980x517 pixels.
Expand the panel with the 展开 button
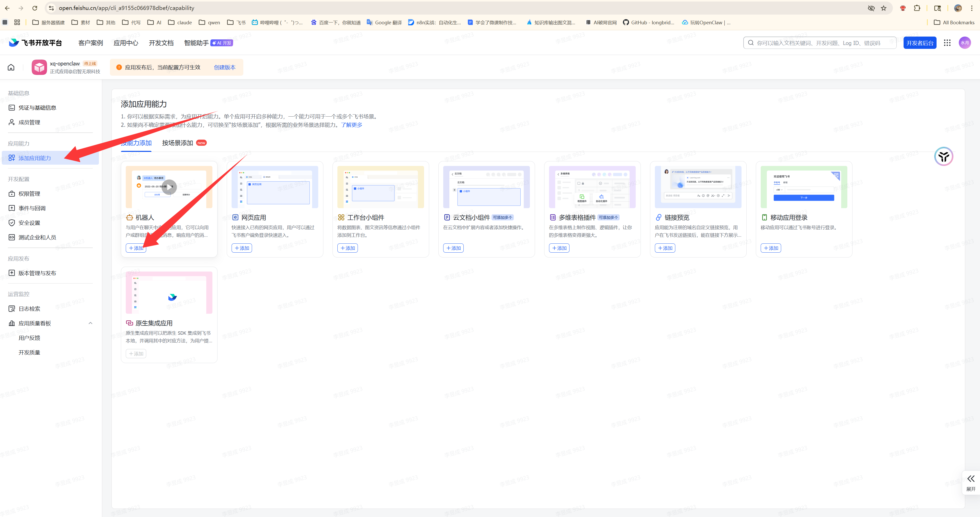971,482
